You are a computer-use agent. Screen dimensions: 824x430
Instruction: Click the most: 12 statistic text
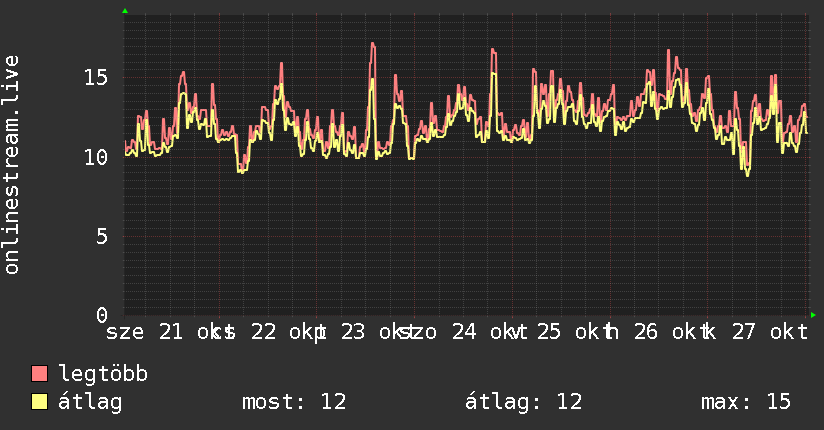tap(294, 402)
